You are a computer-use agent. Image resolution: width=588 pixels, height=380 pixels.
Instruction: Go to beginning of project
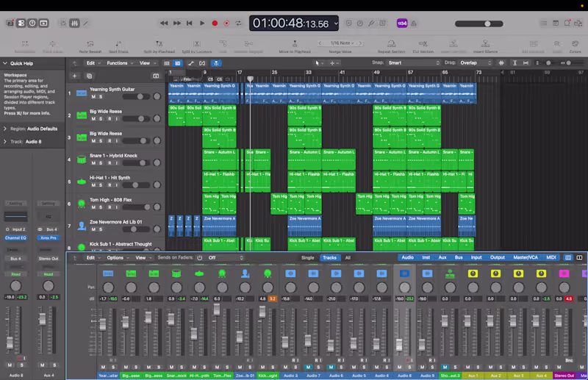tap(190, 24)
